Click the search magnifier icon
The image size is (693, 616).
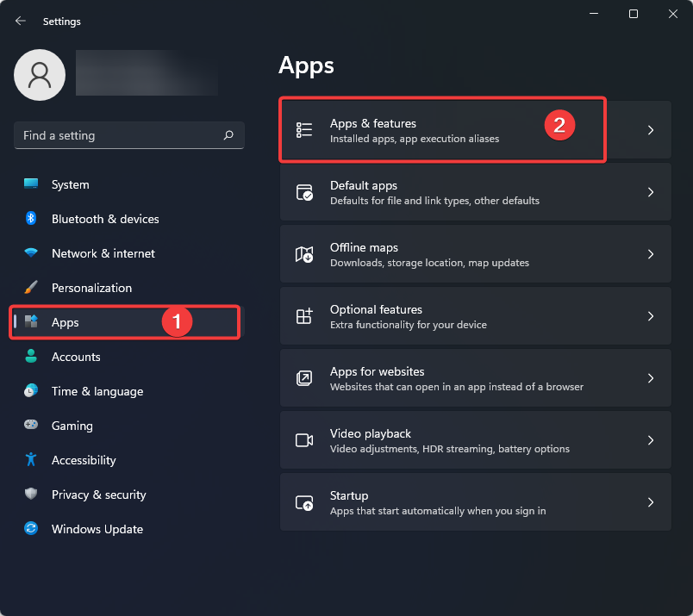pyautogui.click(x=228, y=134)
